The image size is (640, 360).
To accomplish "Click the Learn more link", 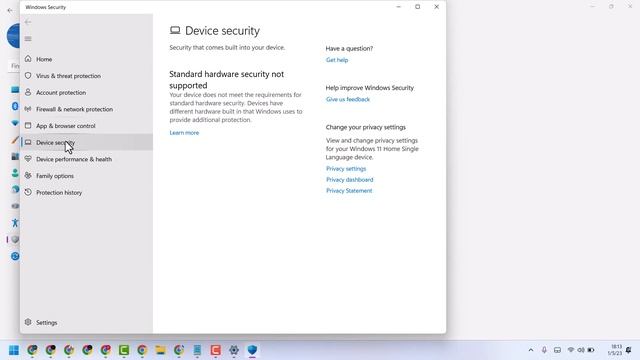I will point(184,133).
